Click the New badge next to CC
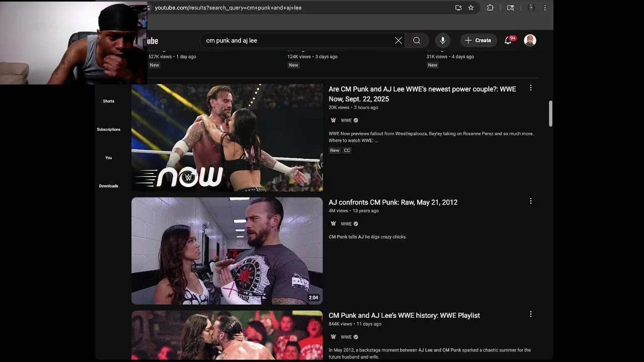 point(335,150)
